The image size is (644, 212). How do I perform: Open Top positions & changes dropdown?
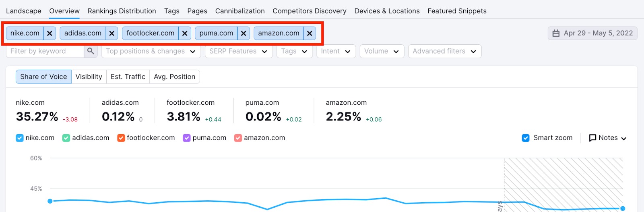(151, 51)
